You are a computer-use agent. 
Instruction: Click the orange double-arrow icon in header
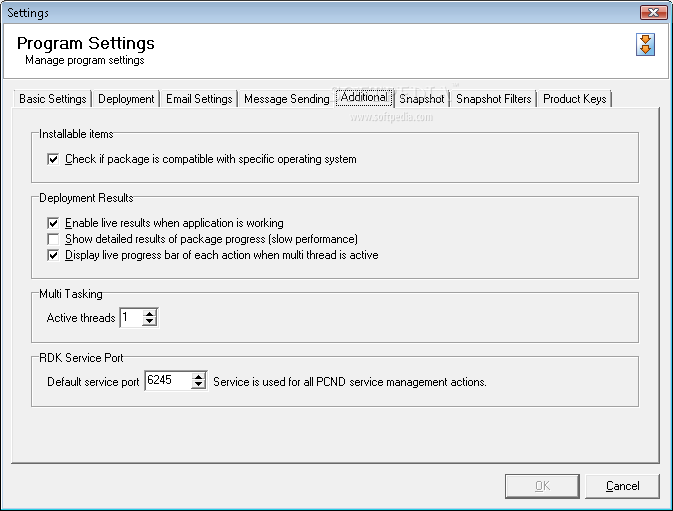point(645,45)
